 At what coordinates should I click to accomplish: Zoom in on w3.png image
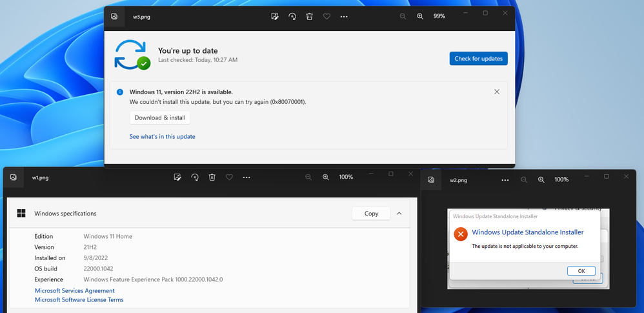[420, 16]
